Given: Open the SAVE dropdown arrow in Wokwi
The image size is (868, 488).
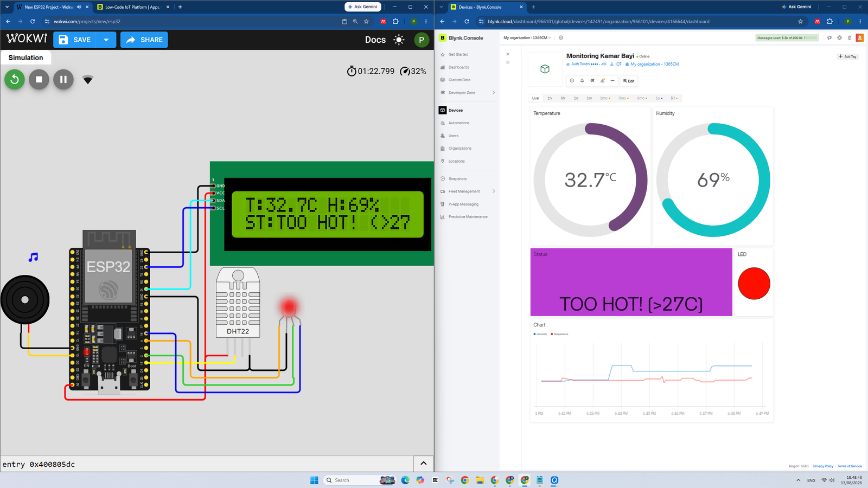Looking at the screenshot, I should pyautogui.click(x=106, y=40).
